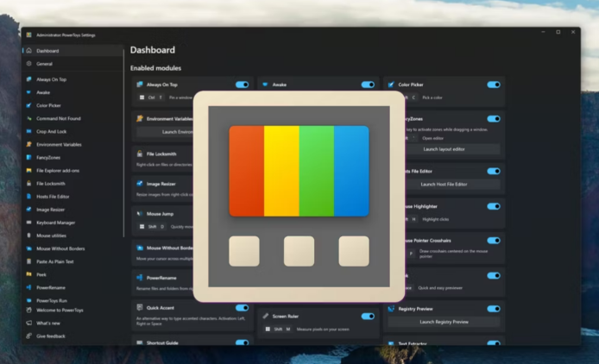This screenshot has height=364, width=599.
Task: Disable the Mouse Highlighter toggle
Action: point(494,206)
